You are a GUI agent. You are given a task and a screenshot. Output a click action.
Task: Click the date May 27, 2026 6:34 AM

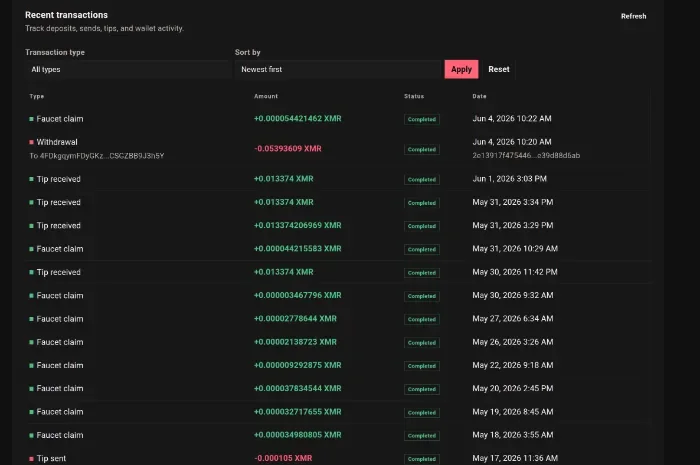tap(512, 319)
